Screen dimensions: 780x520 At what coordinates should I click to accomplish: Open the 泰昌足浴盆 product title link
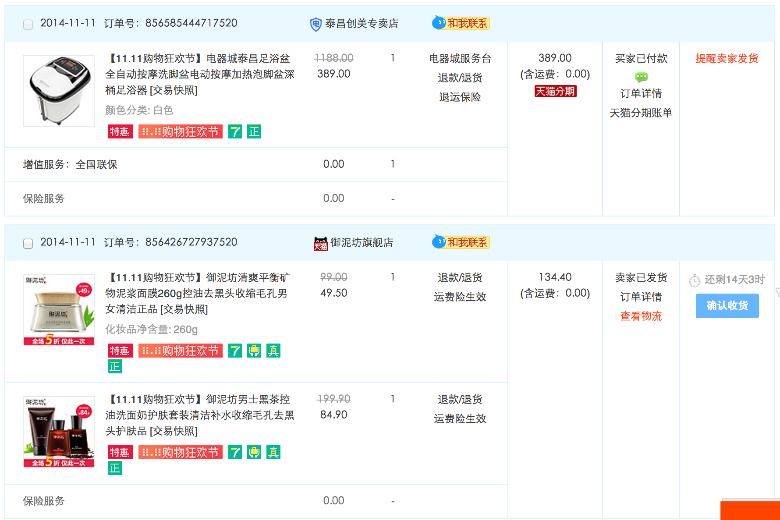pyautogui.click(x=199, y=74)
